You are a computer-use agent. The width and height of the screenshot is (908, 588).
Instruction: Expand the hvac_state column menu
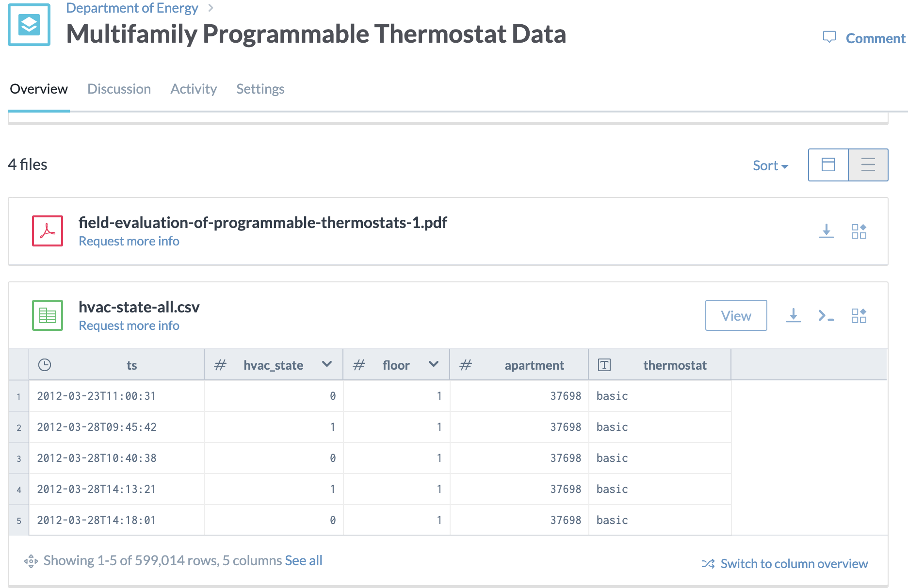pos(327,364)
